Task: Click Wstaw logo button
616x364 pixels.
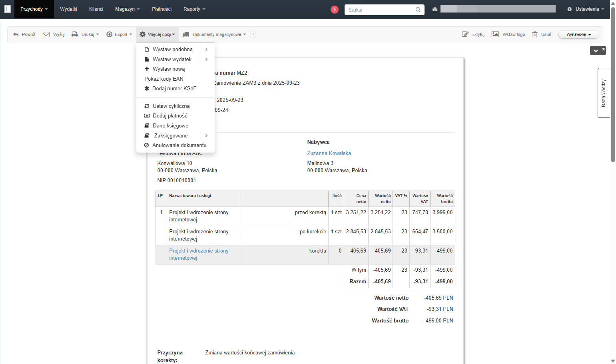Action: (508, 34)
